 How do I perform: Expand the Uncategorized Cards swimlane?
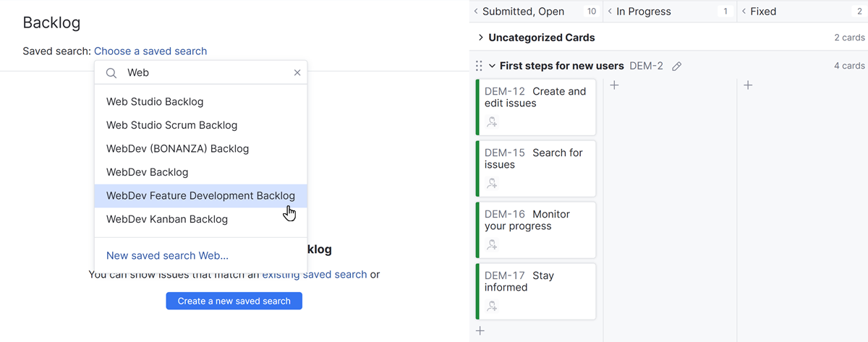tap(481, 38)
